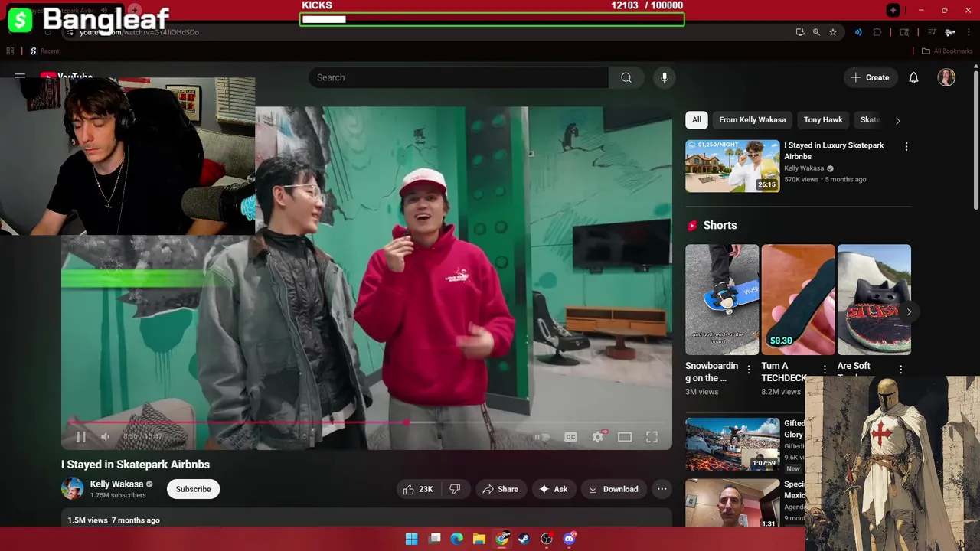Open YouTube notifications bell
Screen dimensions: 980x551
coord(913,77)
